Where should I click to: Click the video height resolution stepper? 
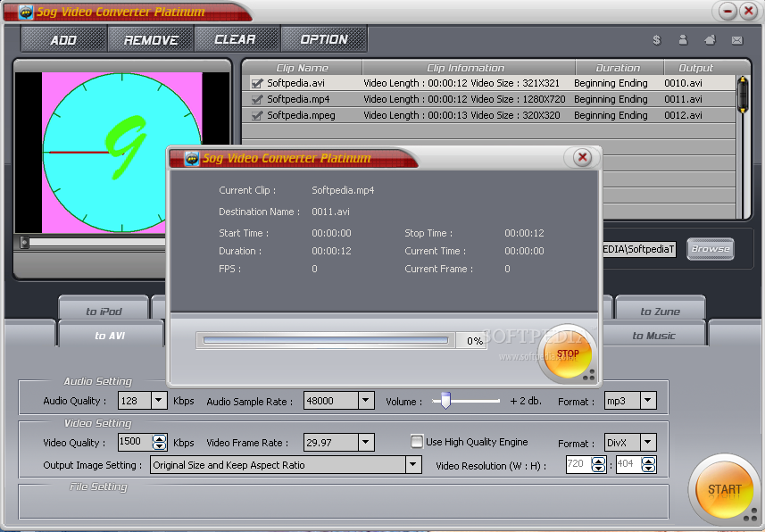(648, 464)
